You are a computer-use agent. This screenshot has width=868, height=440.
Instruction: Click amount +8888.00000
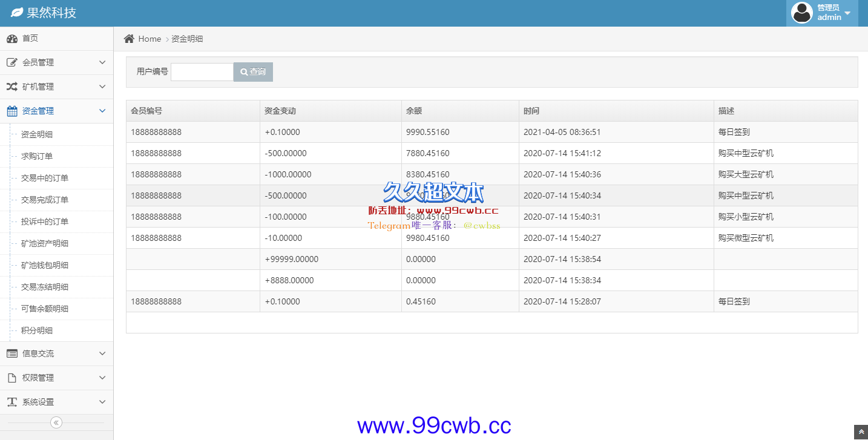pyautogui.click(x=289, y=280)
